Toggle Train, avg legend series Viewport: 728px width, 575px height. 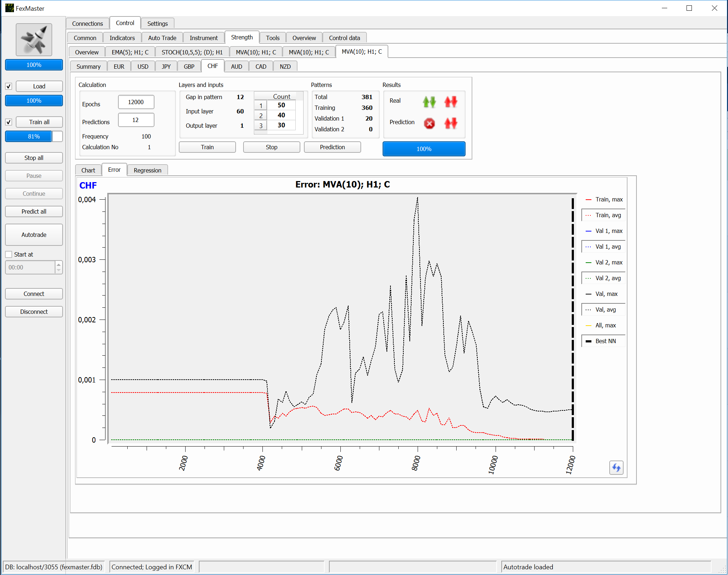(603, 215)
